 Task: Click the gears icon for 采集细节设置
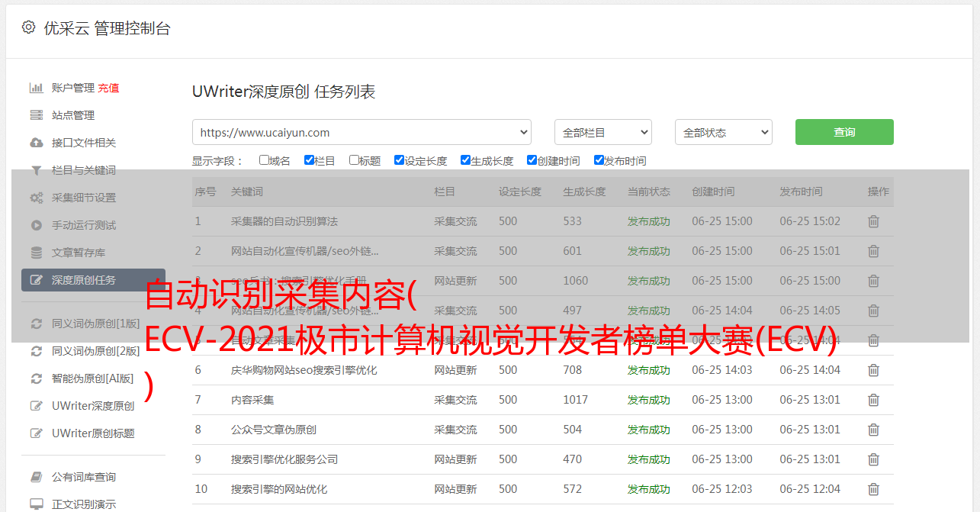pyautogui.click(x=36, y=198)
